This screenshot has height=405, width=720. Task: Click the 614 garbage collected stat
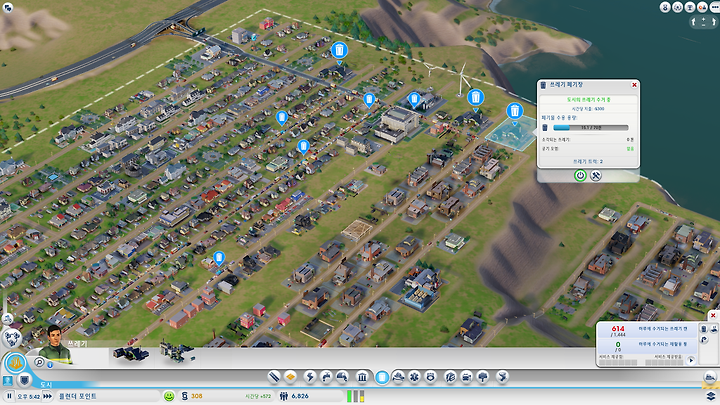click(618, 331)
